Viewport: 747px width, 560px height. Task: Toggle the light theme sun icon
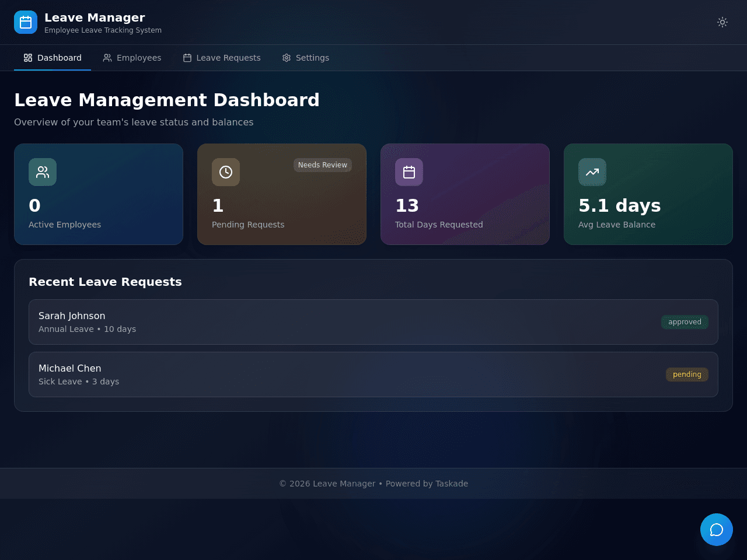(x=722, y=22)
